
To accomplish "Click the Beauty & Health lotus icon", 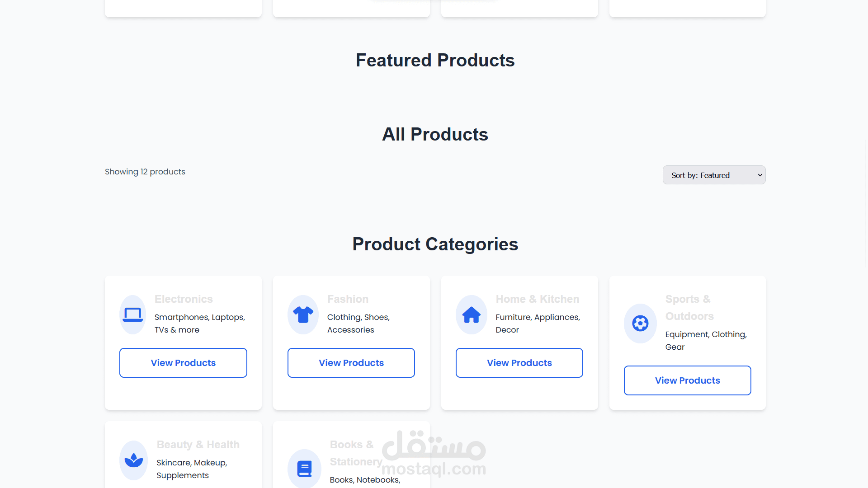I will pyautogui.click(x=133, y=460).
